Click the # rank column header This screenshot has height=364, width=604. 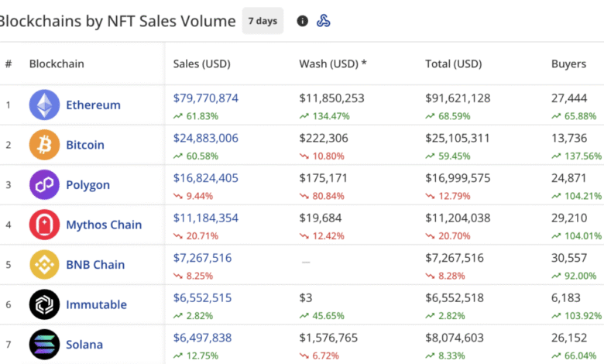[9, 64]
